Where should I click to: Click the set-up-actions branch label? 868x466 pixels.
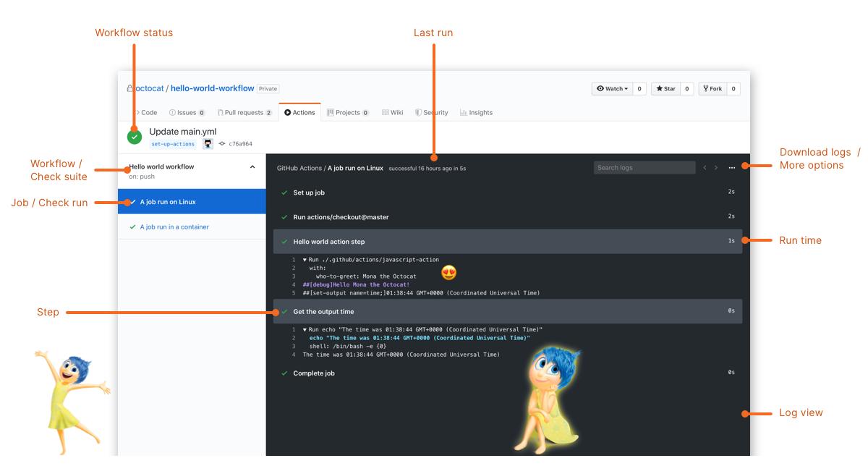[x=173, y=144]
